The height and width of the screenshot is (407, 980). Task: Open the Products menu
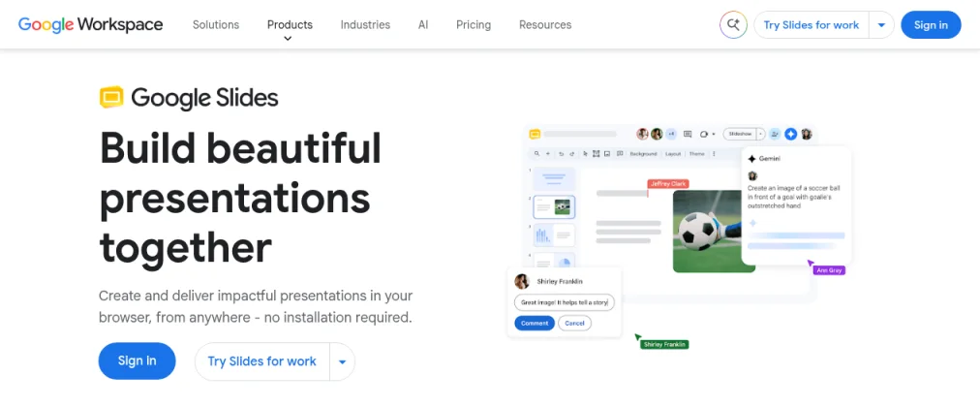point(290,25)
